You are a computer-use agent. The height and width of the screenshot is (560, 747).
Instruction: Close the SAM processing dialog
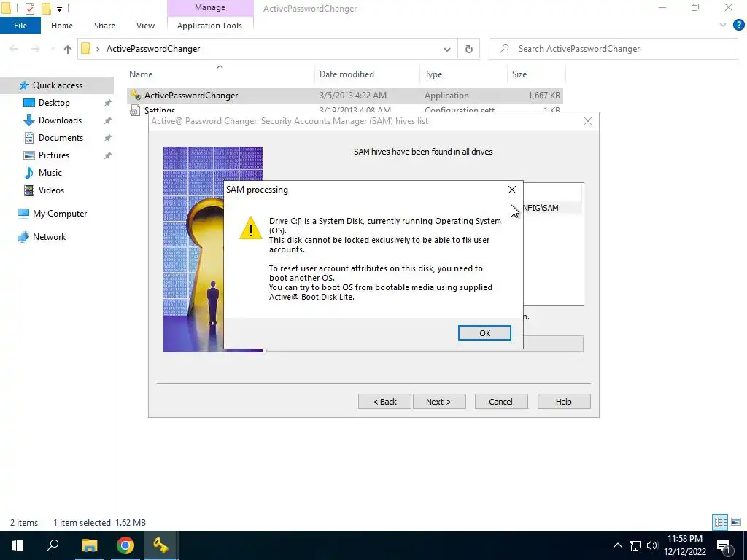(x=511, y=190)
